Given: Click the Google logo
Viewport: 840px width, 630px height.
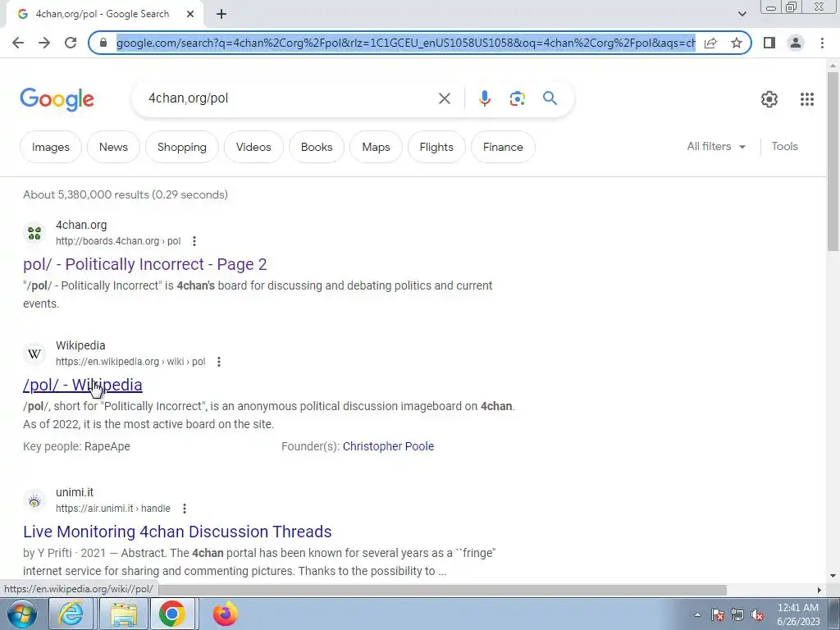Looking at the screenshot, I should (x=57, y=99).
